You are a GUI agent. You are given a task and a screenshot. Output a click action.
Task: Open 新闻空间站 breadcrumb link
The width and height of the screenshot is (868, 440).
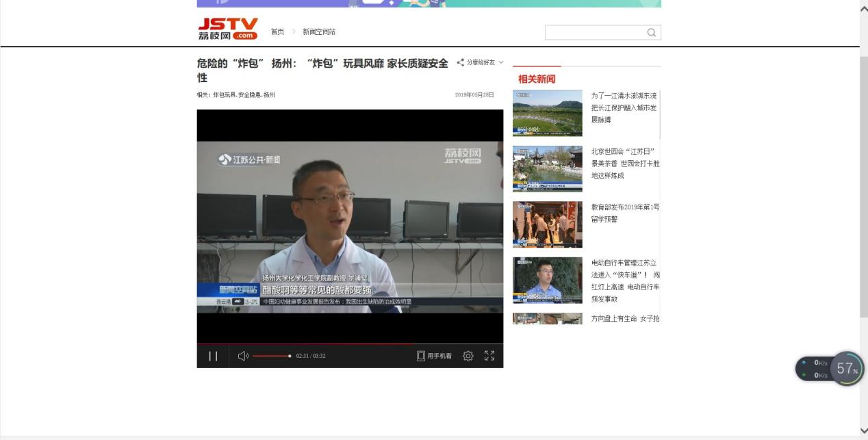319,32
